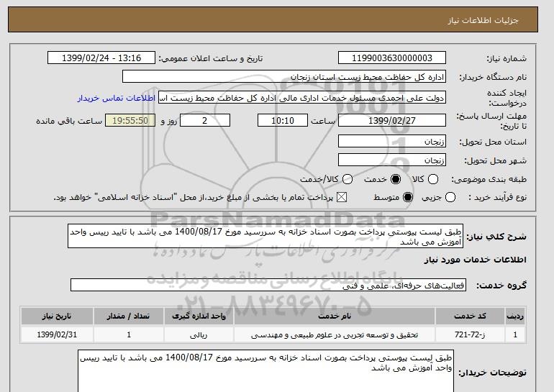Click the طبقه بندی موضوعی label

coord(489,179)
